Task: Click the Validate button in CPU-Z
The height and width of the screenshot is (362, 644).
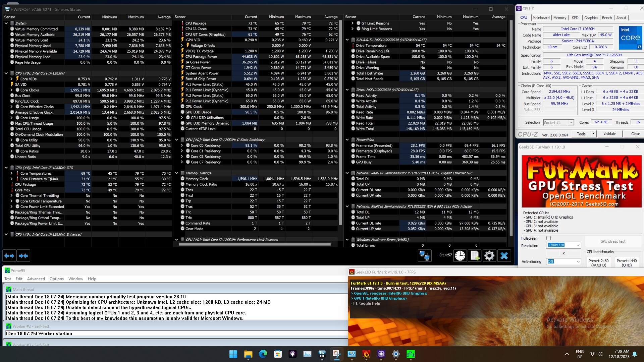Action: [609, 134]
